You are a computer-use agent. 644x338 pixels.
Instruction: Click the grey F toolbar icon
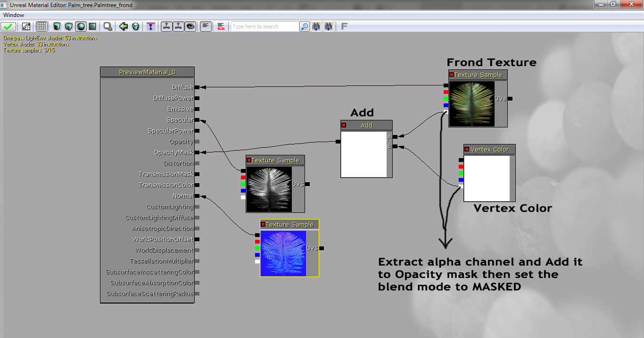[x=344, y=26]
